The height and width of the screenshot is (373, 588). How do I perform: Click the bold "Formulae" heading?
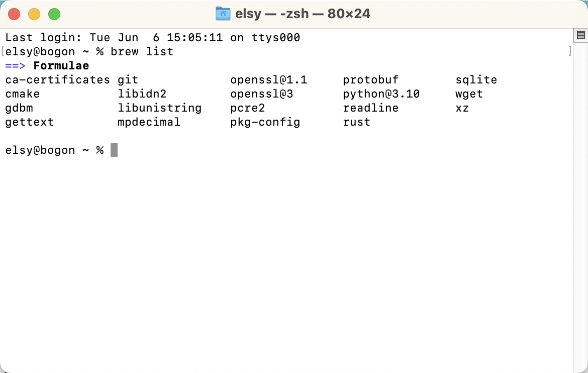point(61,65)
